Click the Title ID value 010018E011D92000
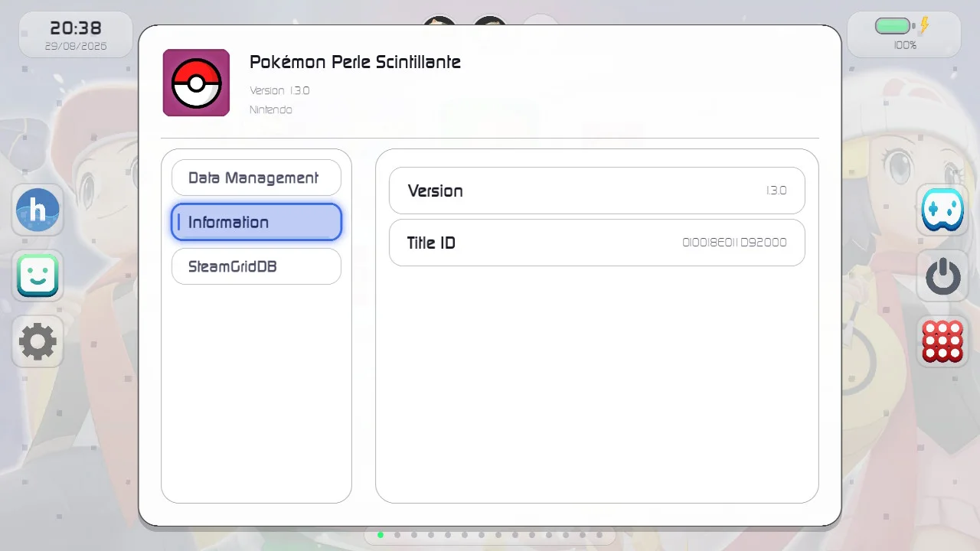 (734, 243)
